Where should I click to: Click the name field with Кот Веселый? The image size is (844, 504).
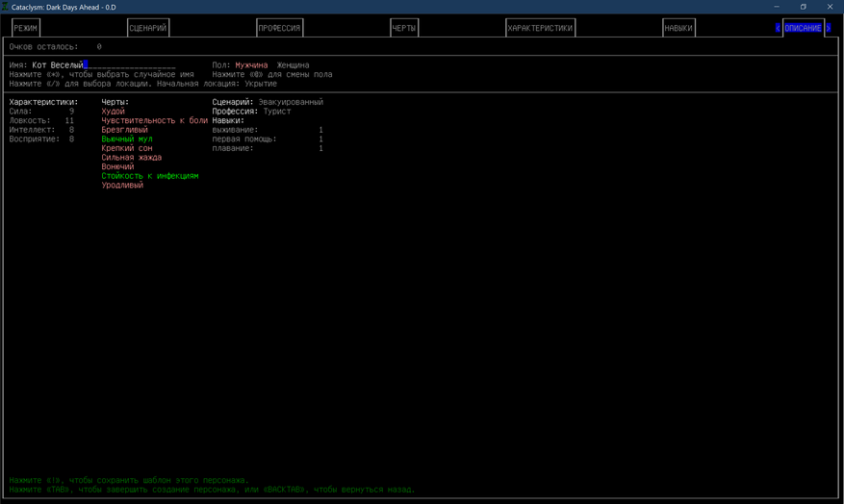point(103,65)
